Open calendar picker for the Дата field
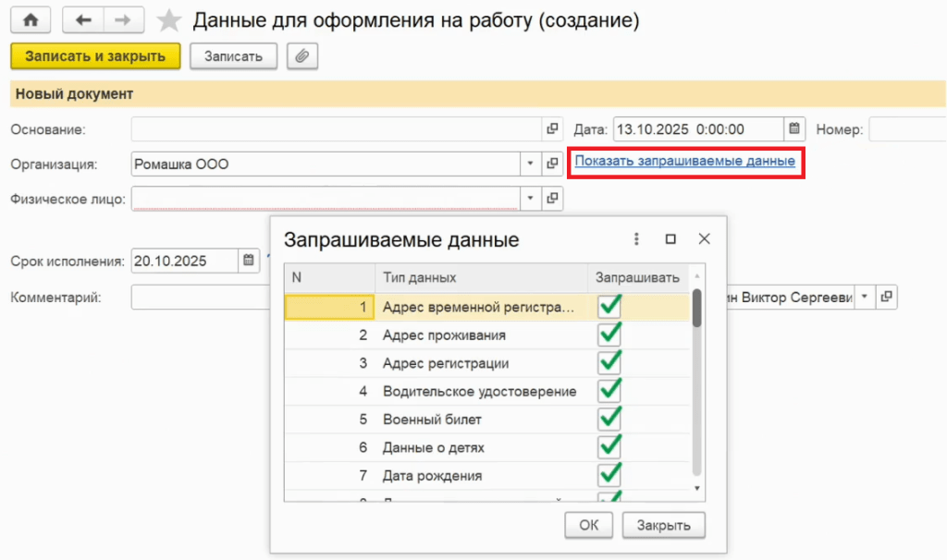 [794, 129]
